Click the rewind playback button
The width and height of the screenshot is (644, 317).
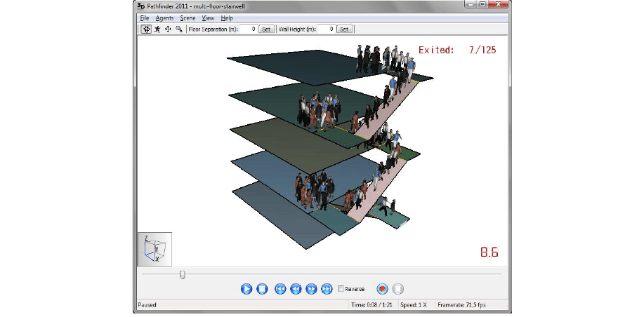(296, 289)
